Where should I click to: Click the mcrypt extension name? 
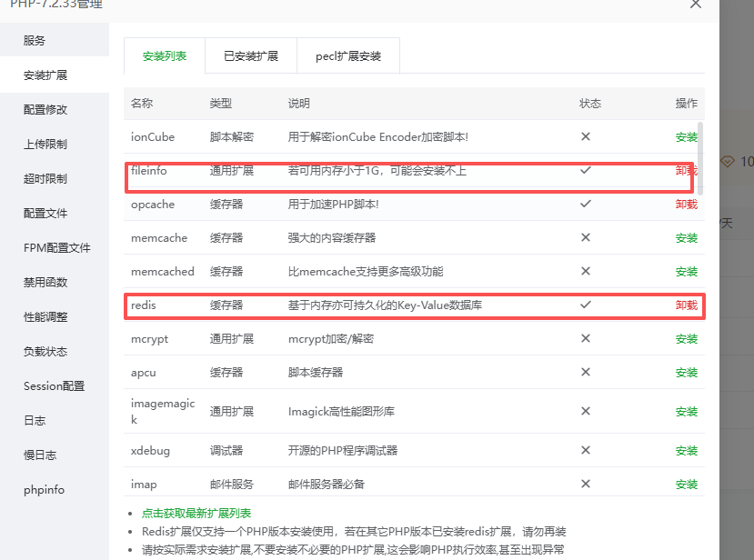click(x=149, y=339)
